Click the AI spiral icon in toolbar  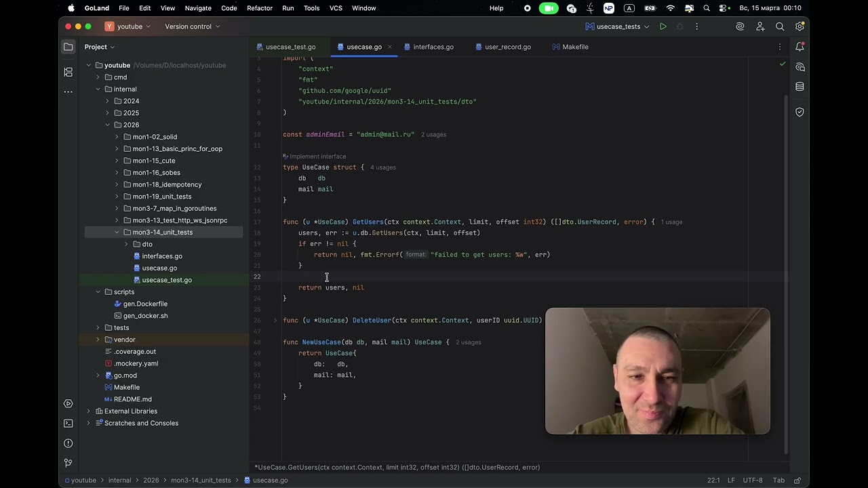pos(740,26)
